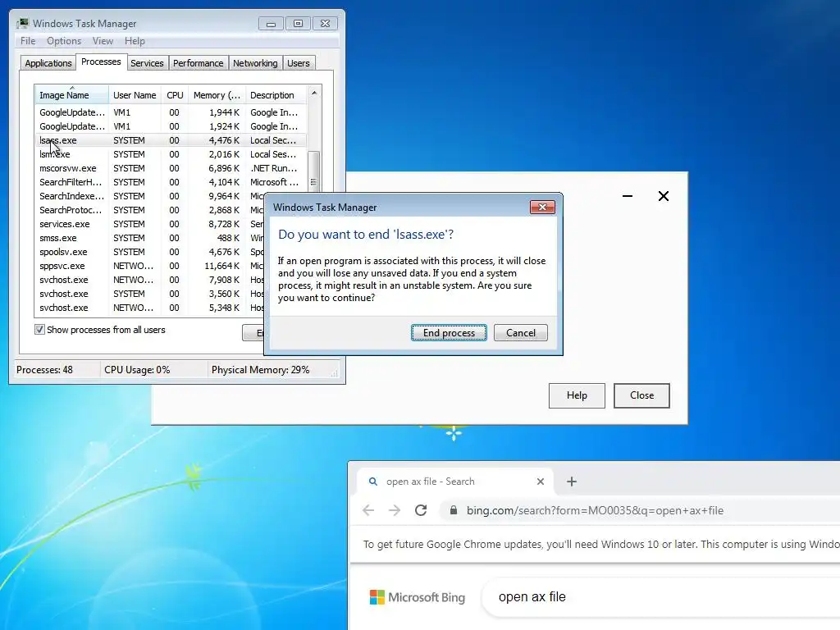The image size is (840, 630).
Task: Minimize the white dialog window
Action: [628, 196]
